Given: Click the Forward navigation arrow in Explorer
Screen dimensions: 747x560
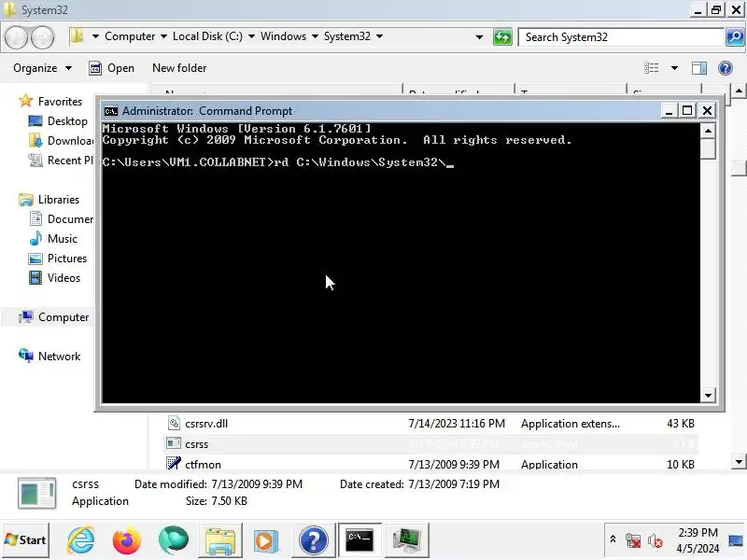Looking at the screenshot, I should click(x=42, y=37).
